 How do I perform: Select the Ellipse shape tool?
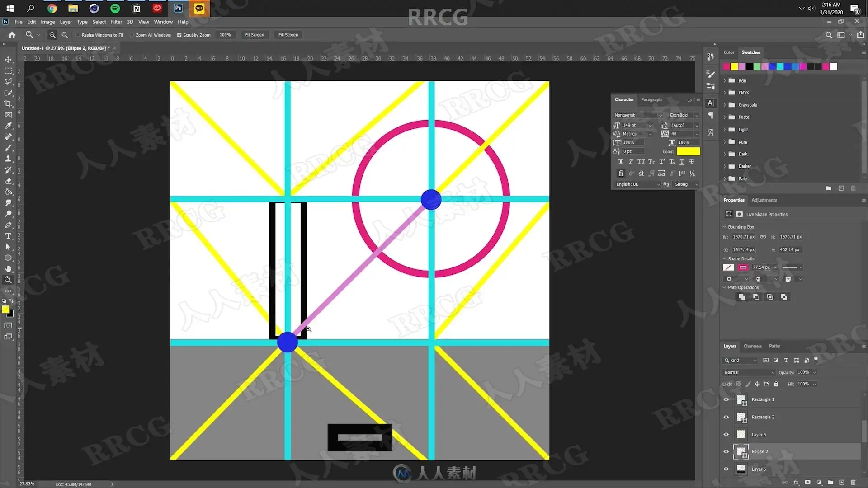click(x=8, y=258)
